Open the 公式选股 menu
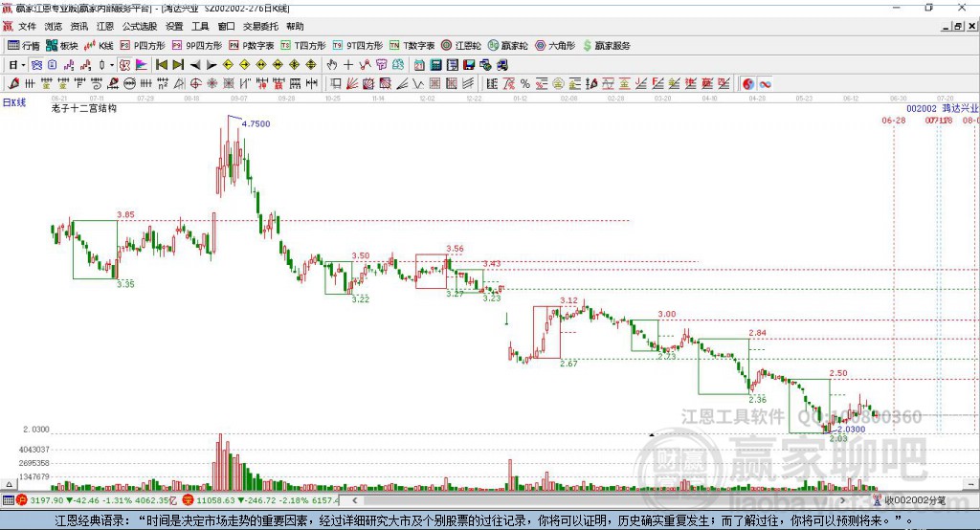Viewport: 980px width, 530px height. point(140,26)
